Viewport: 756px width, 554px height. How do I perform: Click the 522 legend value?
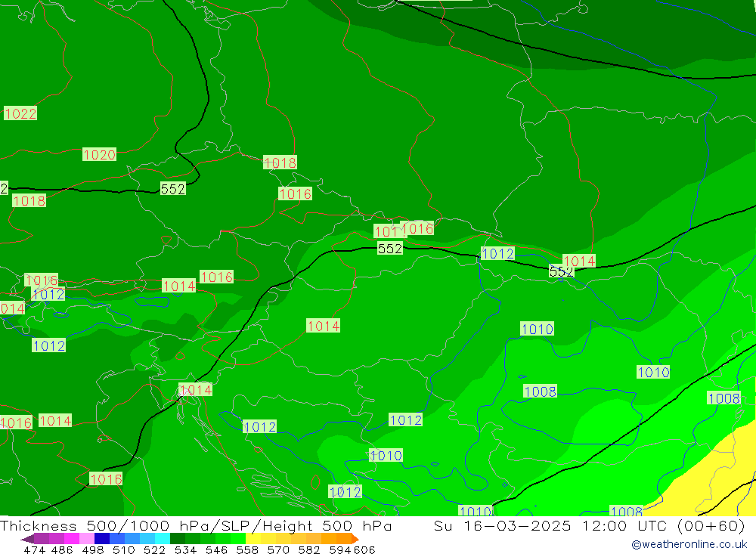[x=155, y=549]
